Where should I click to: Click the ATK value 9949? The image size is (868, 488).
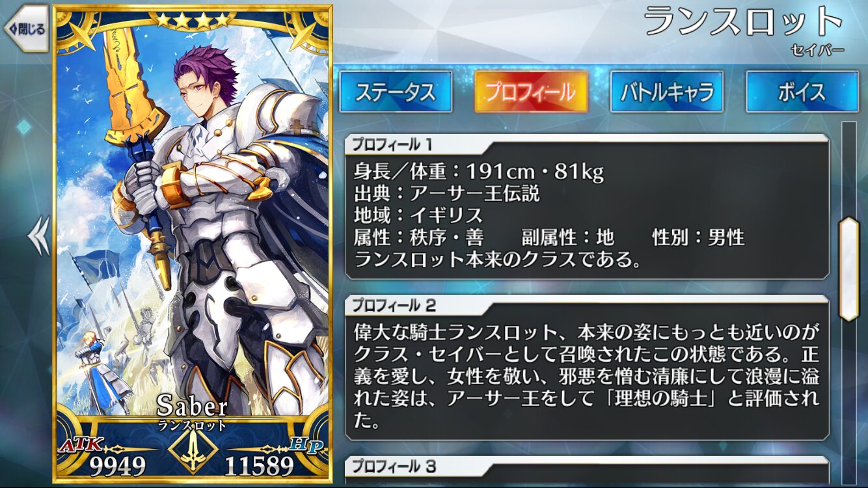pos(117,466)
